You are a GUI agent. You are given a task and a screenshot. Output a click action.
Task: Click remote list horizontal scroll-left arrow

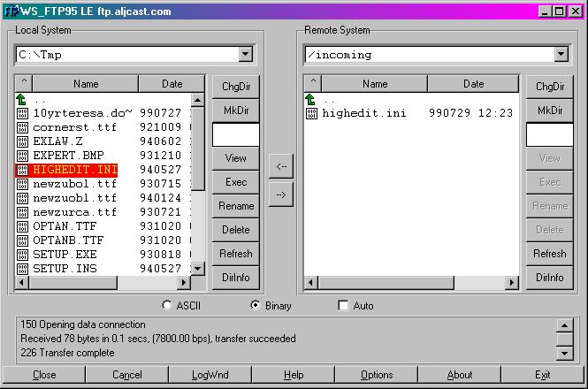click(x=311, y=282)
